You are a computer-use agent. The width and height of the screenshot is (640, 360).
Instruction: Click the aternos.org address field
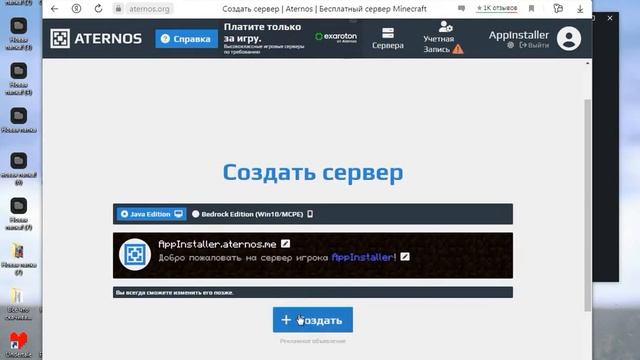(x=149, y=9)
